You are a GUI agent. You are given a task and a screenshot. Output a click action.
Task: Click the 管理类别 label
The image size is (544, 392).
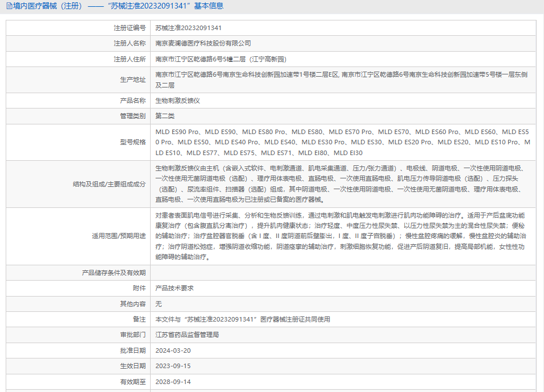tap(133, 116)
